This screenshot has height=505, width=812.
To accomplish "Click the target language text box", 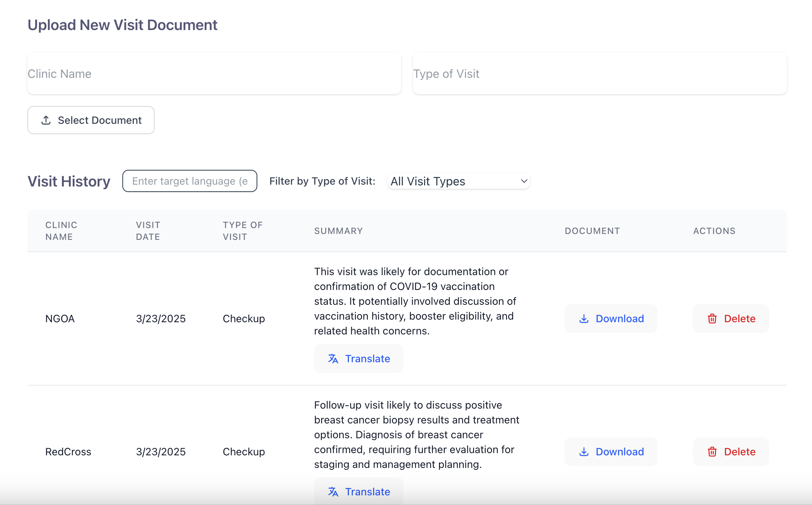I will click(190, 181).
